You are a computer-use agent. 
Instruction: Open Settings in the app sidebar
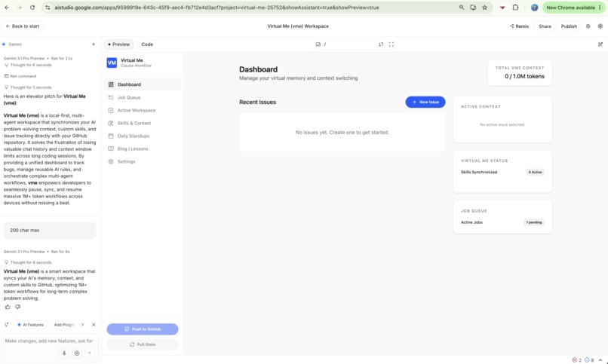(x=143, y=161)
